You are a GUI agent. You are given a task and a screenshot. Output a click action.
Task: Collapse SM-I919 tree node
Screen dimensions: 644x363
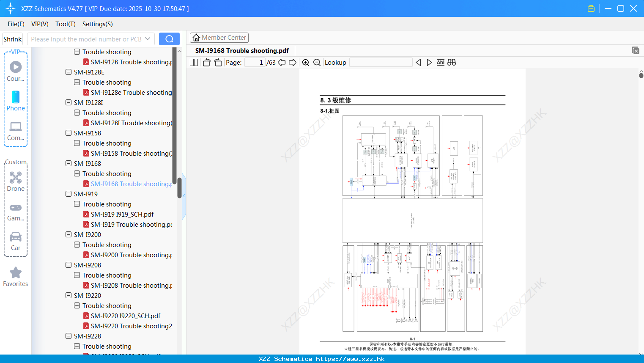pos(69,194)
